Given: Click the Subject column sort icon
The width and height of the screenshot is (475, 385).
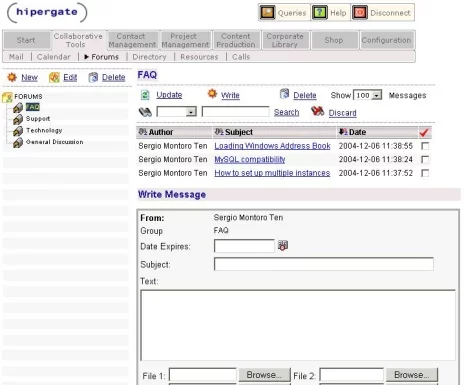Looking at the screenshot, I should click(219, 132).
